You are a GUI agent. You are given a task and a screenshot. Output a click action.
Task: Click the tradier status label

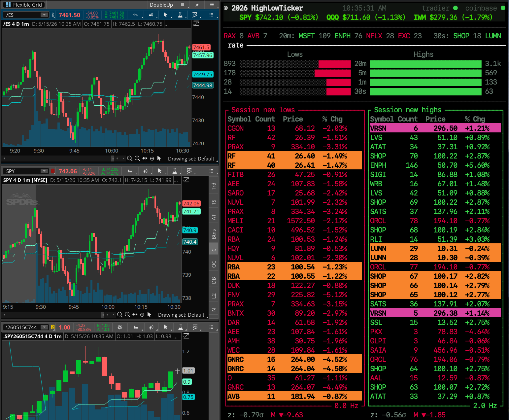pyautogui.click(x=435, y=8)
